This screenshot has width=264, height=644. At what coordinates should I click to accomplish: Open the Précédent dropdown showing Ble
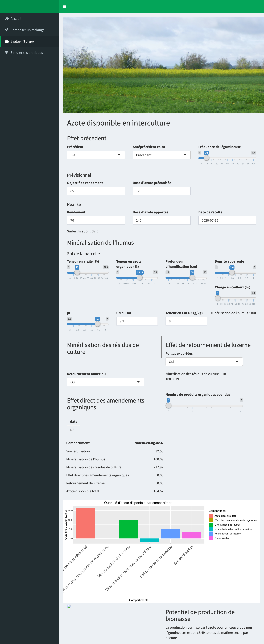coord(96,155)
